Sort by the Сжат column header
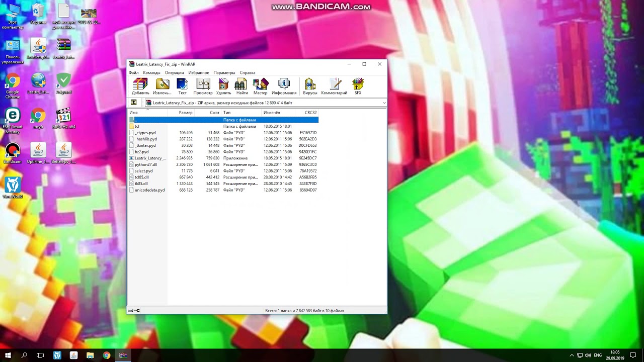This screenshot has width=644, height=362. pyautogui.click(x=208, y=113)
